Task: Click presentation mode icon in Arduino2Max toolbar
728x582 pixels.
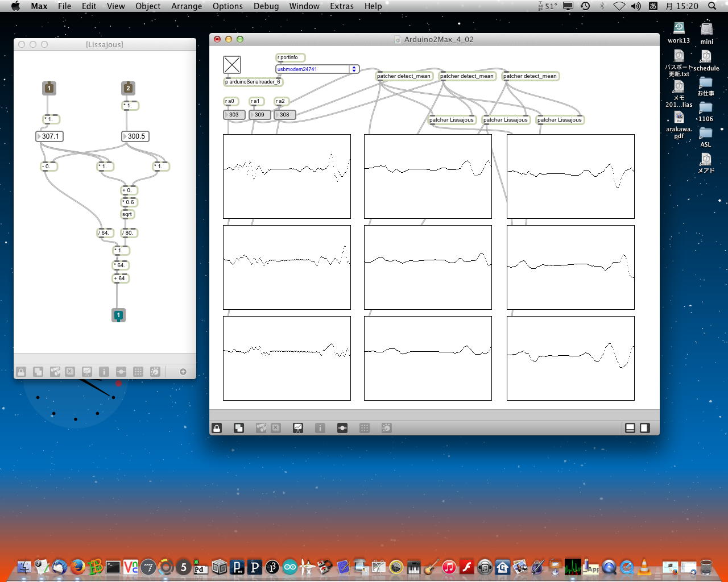Action: (x=298, y=428)
